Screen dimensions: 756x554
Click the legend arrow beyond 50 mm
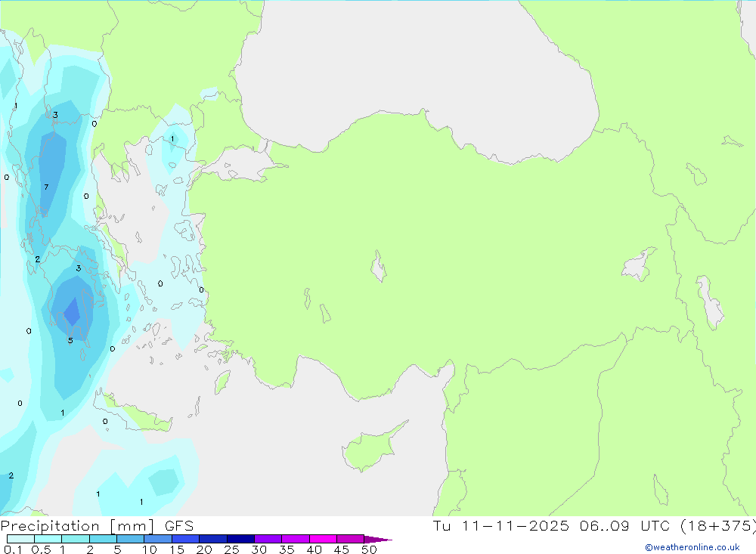[377, 539]
